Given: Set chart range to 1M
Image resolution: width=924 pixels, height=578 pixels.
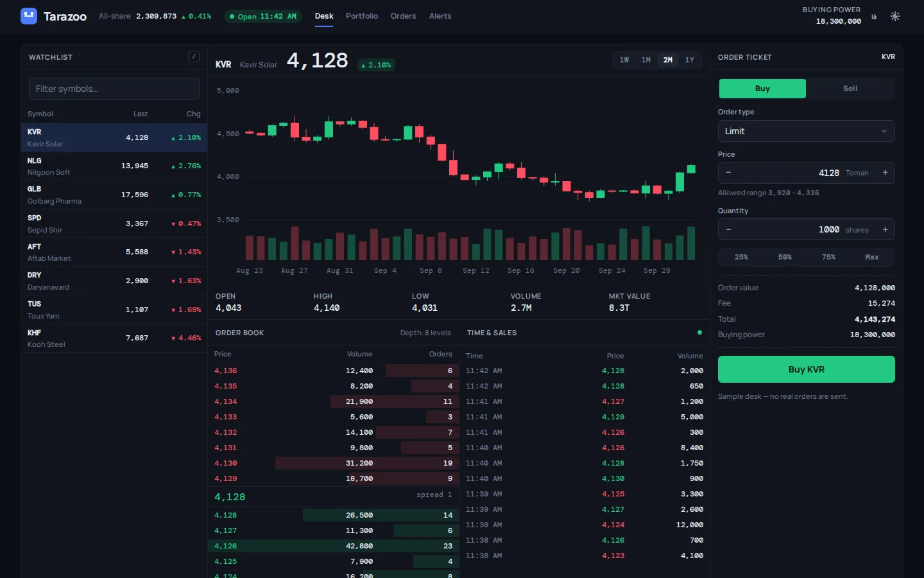Looking at the screenshot, I should point(646,60).
